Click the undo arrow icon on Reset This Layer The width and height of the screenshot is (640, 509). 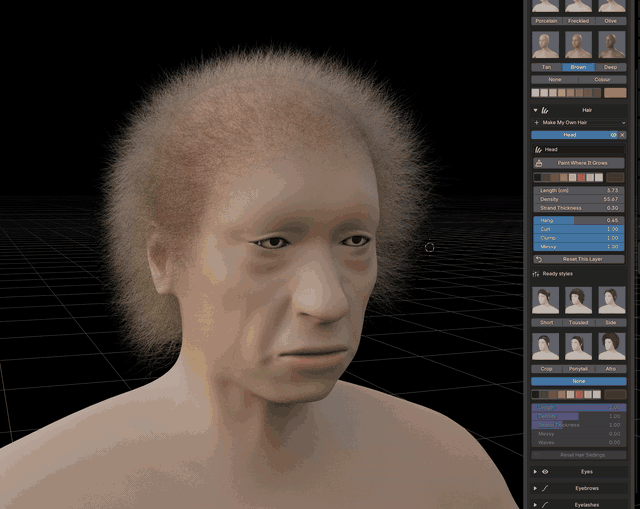pos(538,259)
